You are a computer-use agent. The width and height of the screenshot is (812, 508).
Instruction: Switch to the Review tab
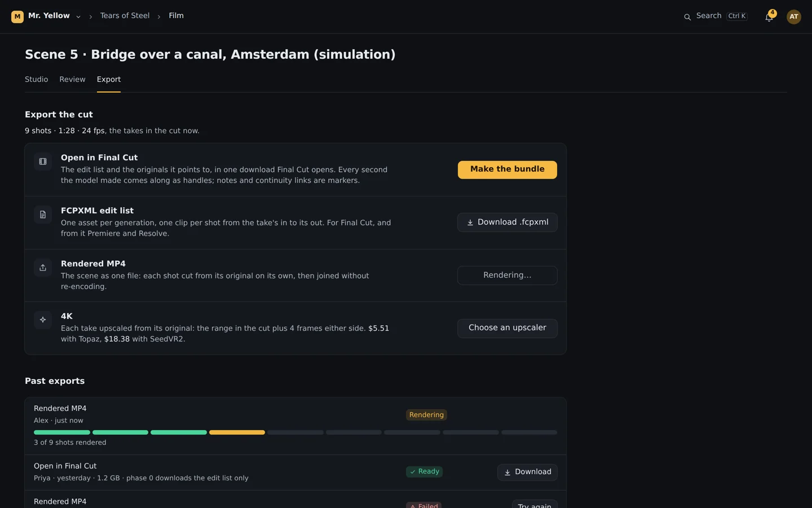[x=72, y=80]
